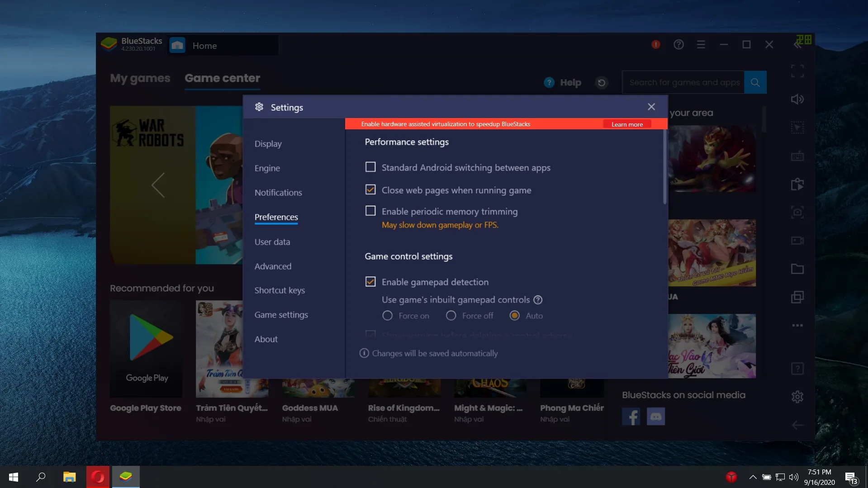Click the red notification alert icon

(x=655, y=45)
